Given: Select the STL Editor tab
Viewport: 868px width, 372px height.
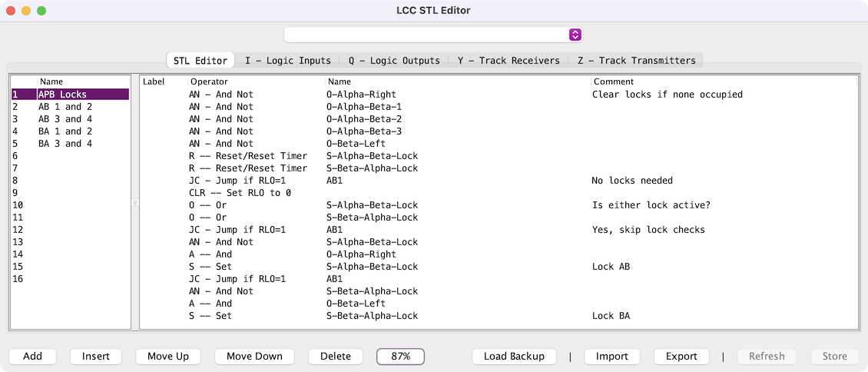Looking at the screenshot, I should 200,61.
